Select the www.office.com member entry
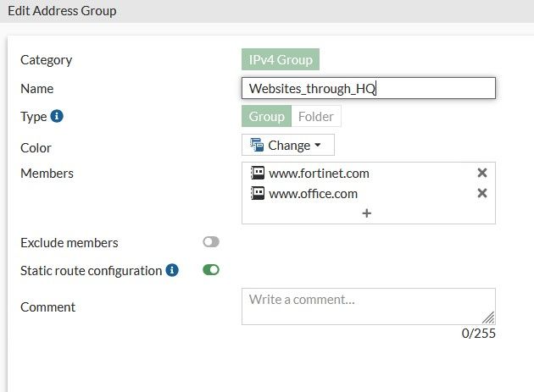Screen dimensions: 534x392 313,194
